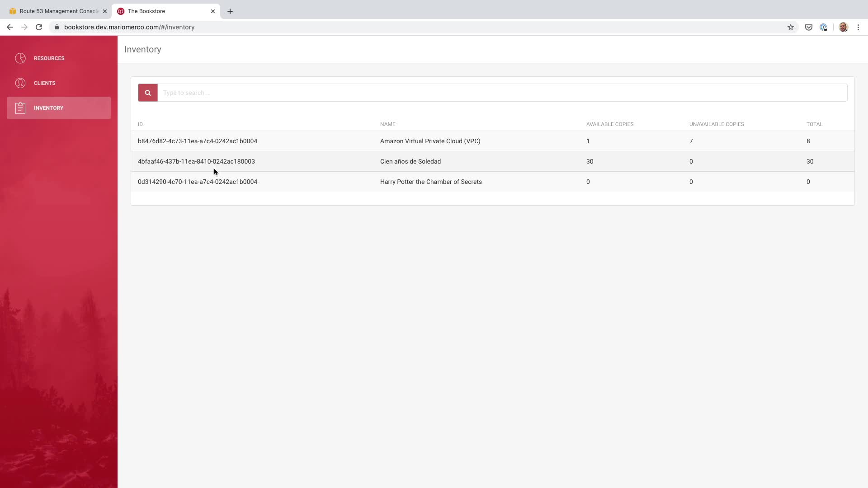This screenshot has width=868, height=488.
Task: Reload the page
Action: (x=39, y=27)
